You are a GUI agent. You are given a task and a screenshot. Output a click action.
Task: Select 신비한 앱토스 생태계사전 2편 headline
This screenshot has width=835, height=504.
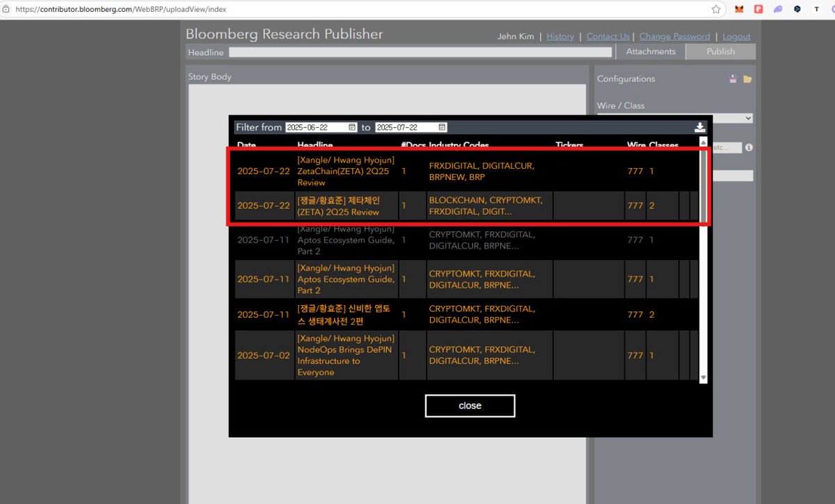point(343,314)
